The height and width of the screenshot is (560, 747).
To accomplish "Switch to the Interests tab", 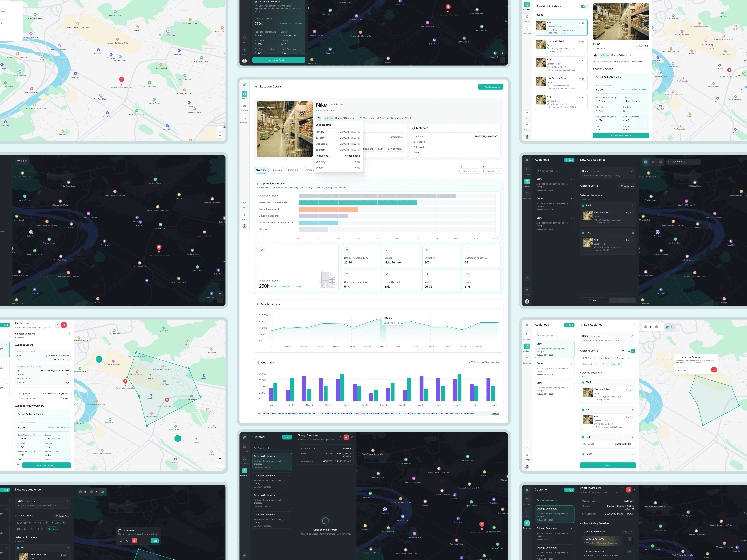I will [x=277, y=170].
